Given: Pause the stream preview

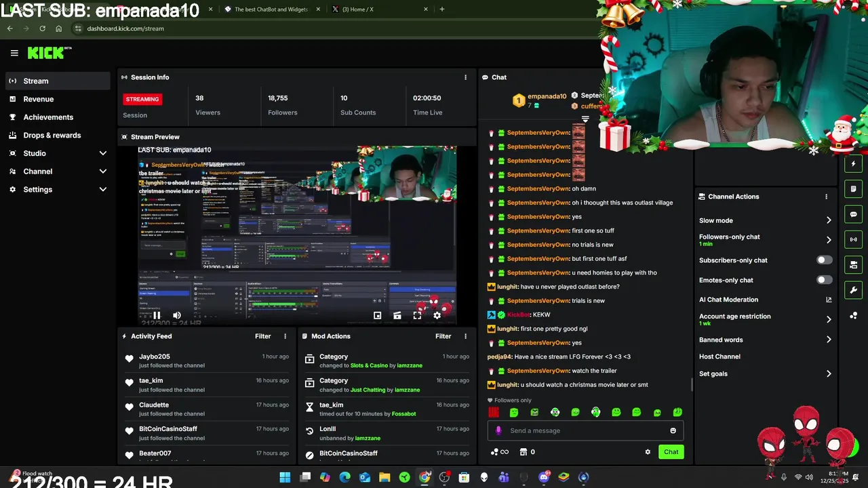Looking at the screenshot, I should (157, 315).
